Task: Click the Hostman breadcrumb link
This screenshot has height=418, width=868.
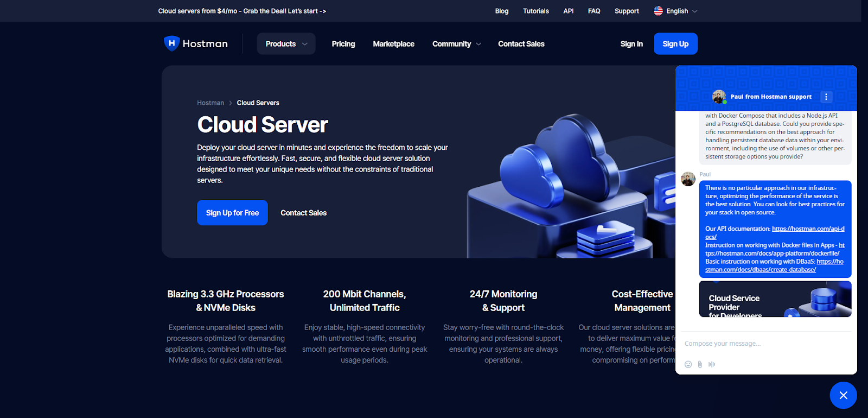Action: click(210, 103)
